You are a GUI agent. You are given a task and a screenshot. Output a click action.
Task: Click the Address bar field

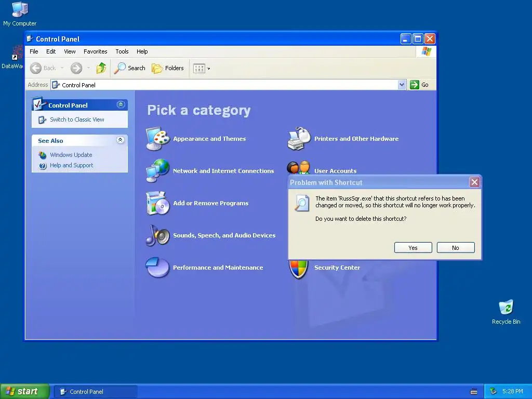(x=228, y=85)
